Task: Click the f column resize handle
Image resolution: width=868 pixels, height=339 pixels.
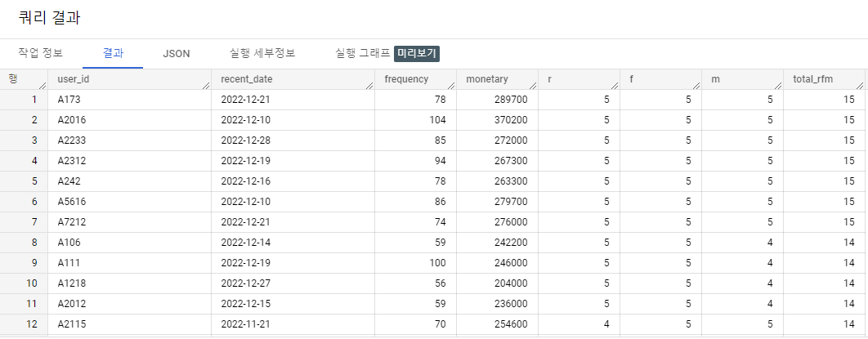Action: (696, 85)
